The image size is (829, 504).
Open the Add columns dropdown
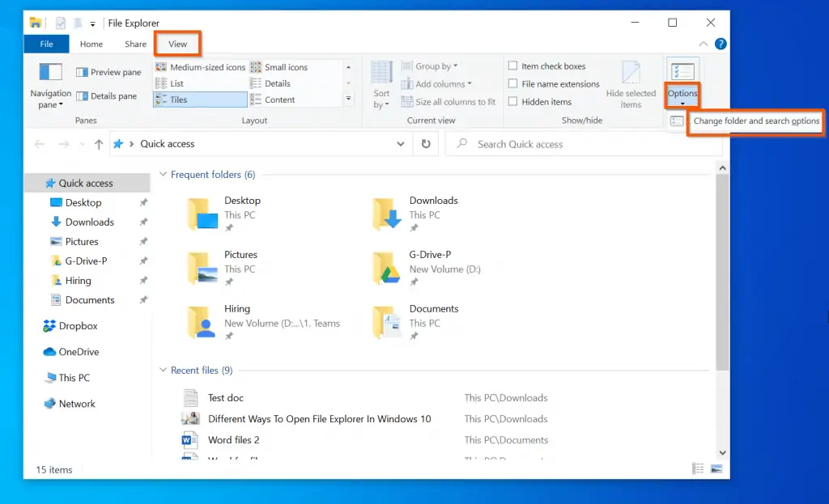coord(436,84)
